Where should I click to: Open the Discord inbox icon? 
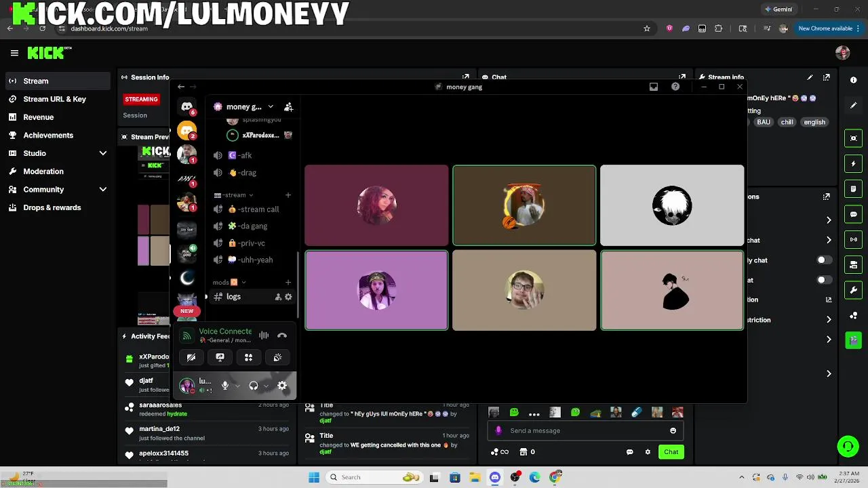(654, 87)
